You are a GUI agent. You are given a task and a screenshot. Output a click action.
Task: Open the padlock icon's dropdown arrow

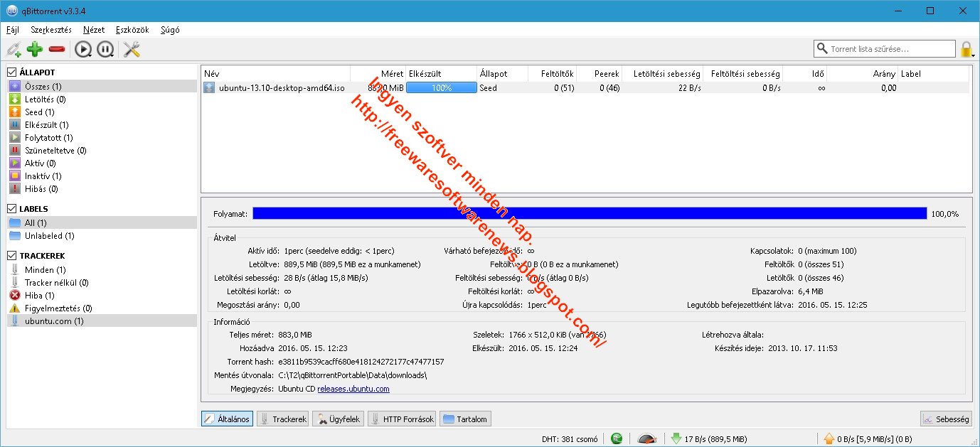(974, 55)
